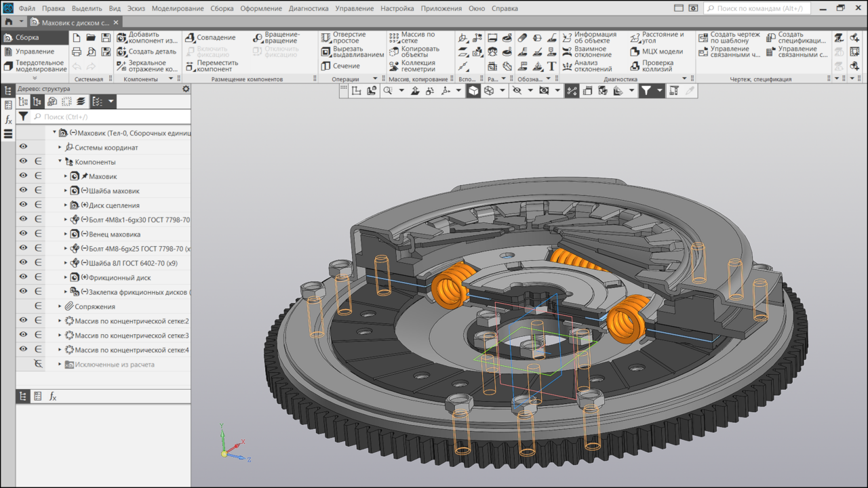Click the tree panel settings gear icon
This screenshot has height=488, width=868.
[186, 89]
